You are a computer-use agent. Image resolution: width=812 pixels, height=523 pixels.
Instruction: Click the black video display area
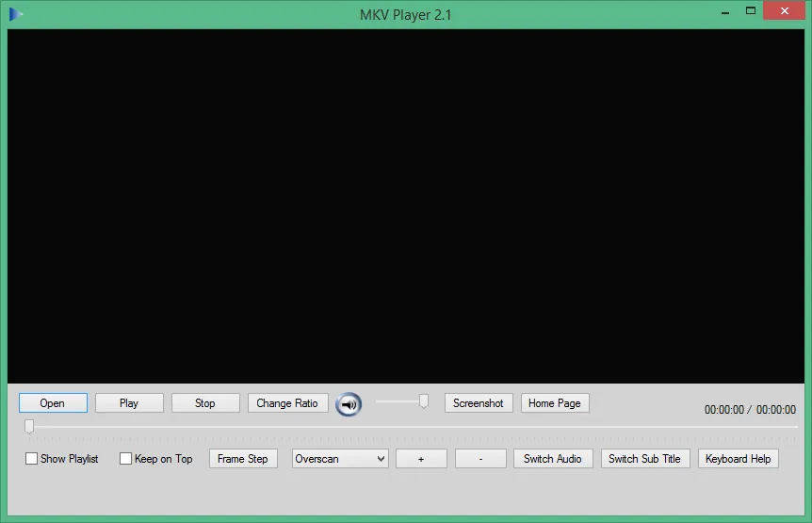click(x=405, y=206)
